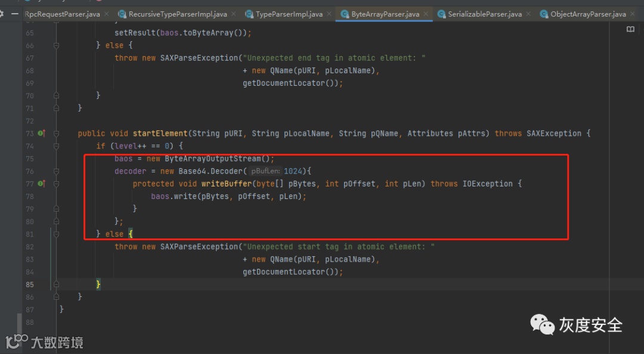Click IOException on line 77
644x354 pixels.
[488, 184]
